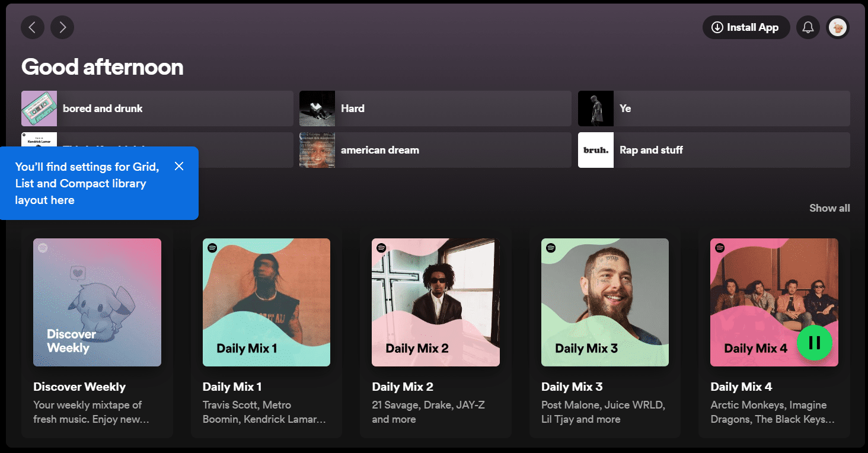Dismiss the library layout tooltip
868x453 pixels.
(x=179, y=166)
